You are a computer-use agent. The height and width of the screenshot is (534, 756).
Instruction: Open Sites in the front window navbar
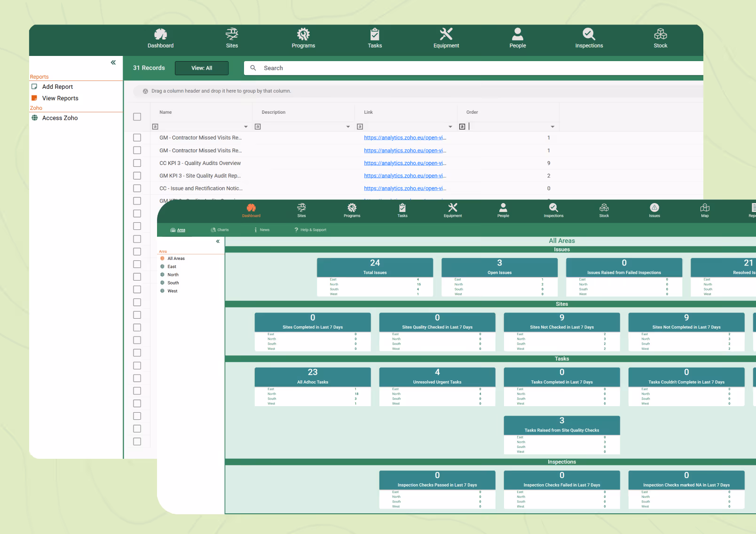pos(301,210)
